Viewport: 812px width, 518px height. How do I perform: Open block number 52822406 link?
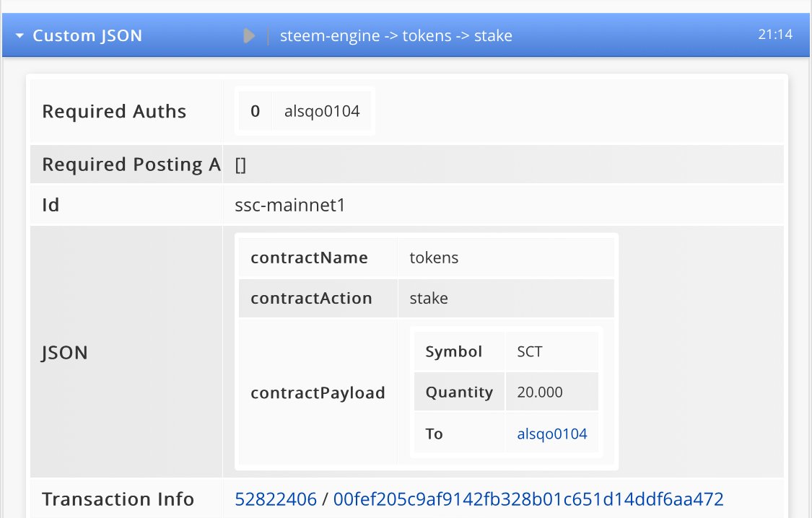(276, 499)
